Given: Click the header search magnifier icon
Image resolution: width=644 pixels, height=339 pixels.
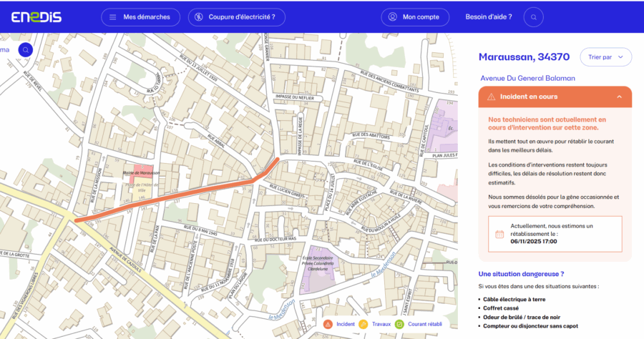Looking at the screenshot, I should [534, 17].
